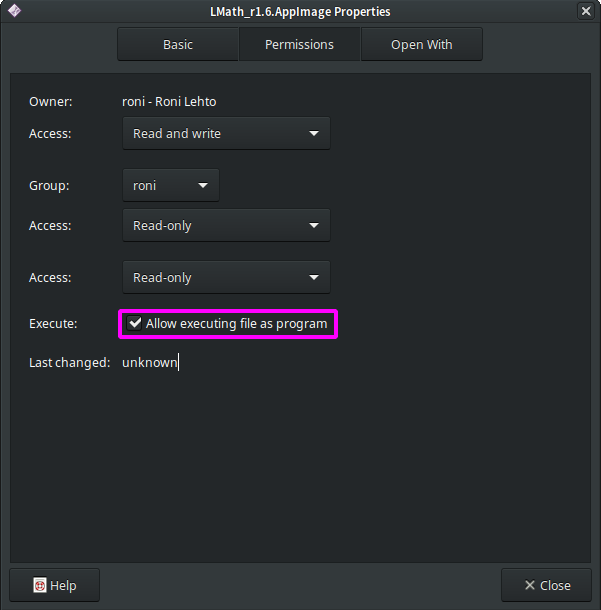Toggle the Allow executing file checkmark box

[x=135, y=323]
